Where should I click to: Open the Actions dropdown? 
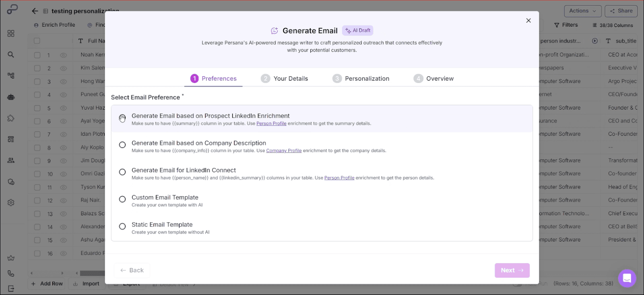(x=583, y=11)
